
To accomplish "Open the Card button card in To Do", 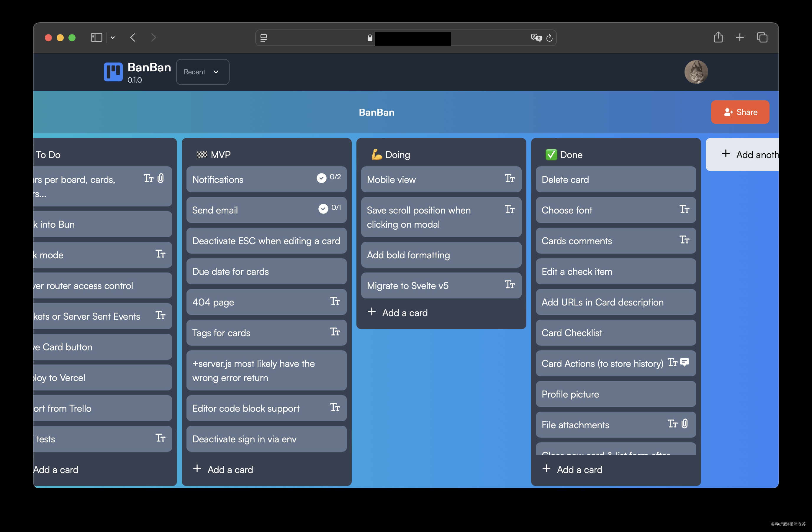I will point(103,347).
